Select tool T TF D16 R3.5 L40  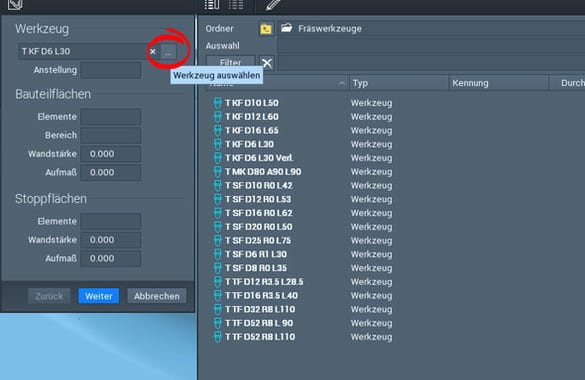pos(261,296)
